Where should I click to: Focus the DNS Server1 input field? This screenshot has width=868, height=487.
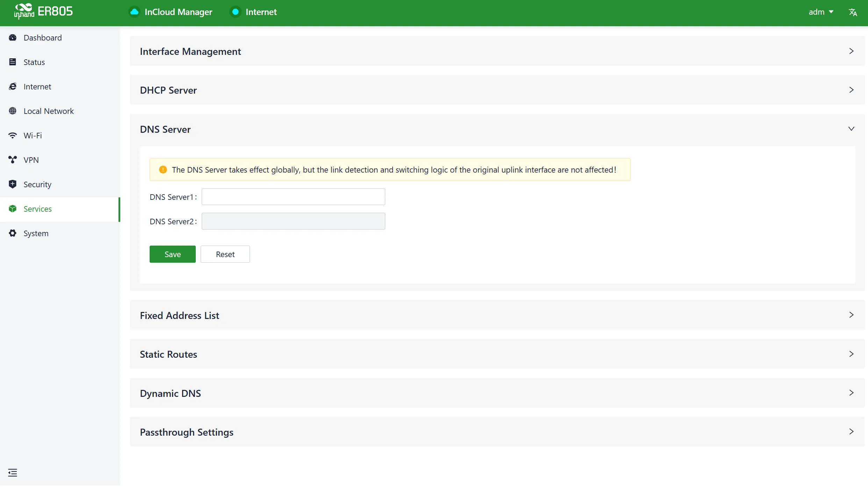click(293, 197)
